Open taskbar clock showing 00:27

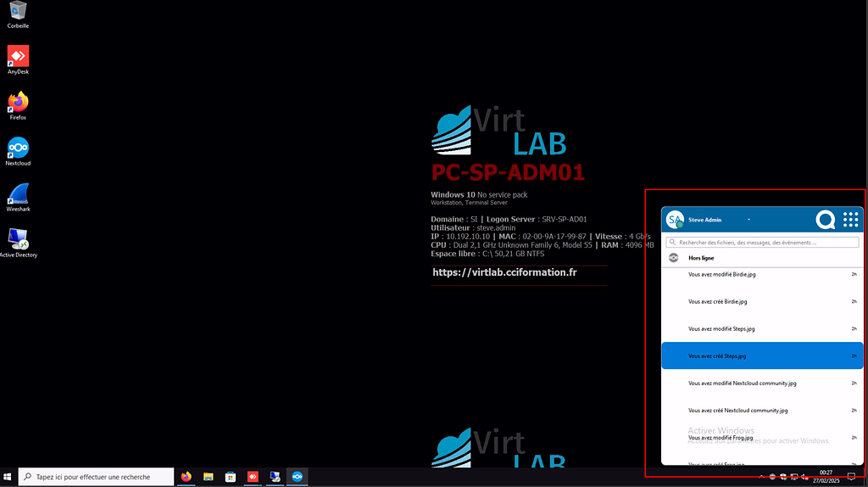[826, 476]
